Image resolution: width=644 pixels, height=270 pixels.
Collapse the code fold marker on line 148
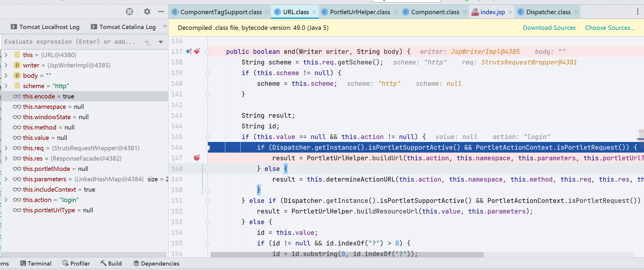click(x=208, y=169)
